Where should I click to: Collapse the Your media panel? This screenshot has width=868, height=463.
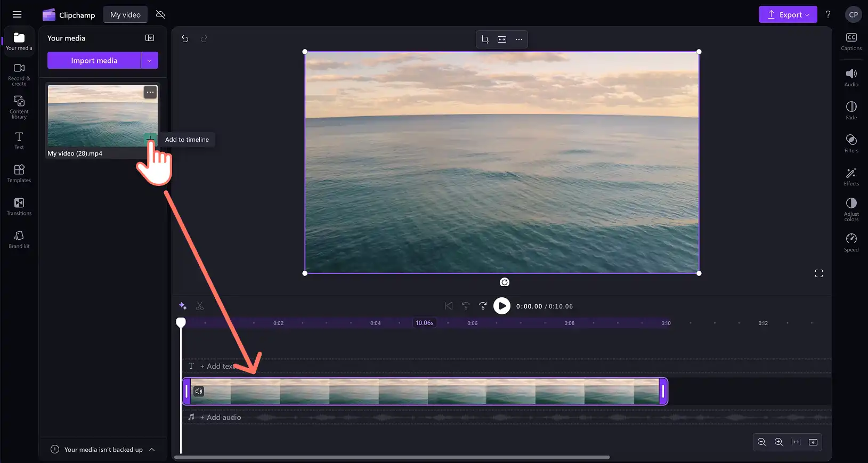[x=150, y=38]
